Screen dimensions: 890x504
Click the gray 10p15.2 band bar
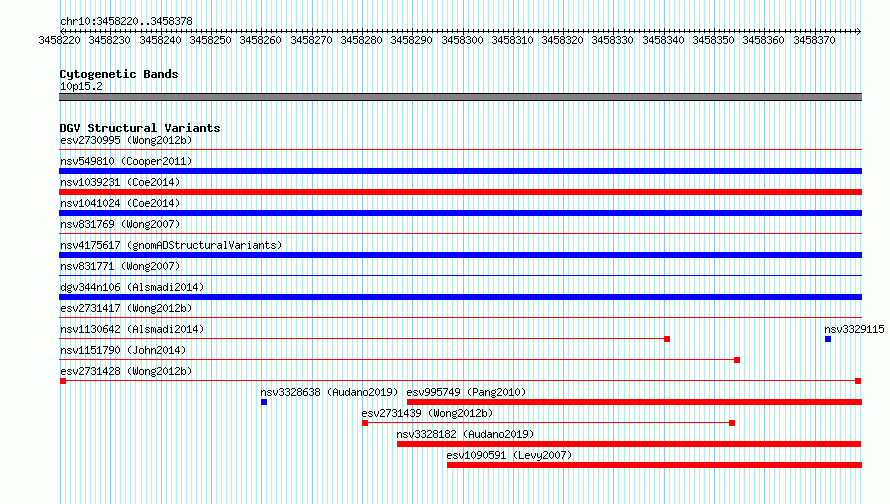[x=460, y=97]
